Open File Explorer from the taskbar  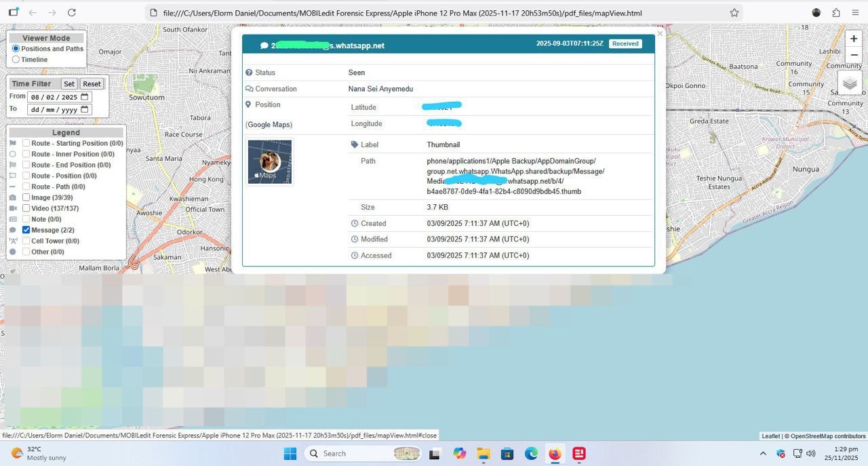(484, 454)
